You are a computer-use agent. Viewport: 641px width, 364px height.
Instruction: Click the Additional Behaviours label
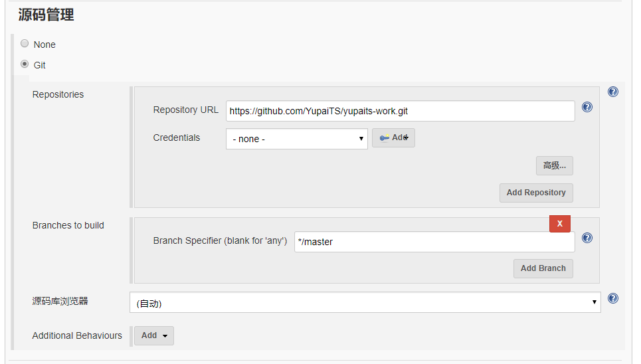point(77,335)
